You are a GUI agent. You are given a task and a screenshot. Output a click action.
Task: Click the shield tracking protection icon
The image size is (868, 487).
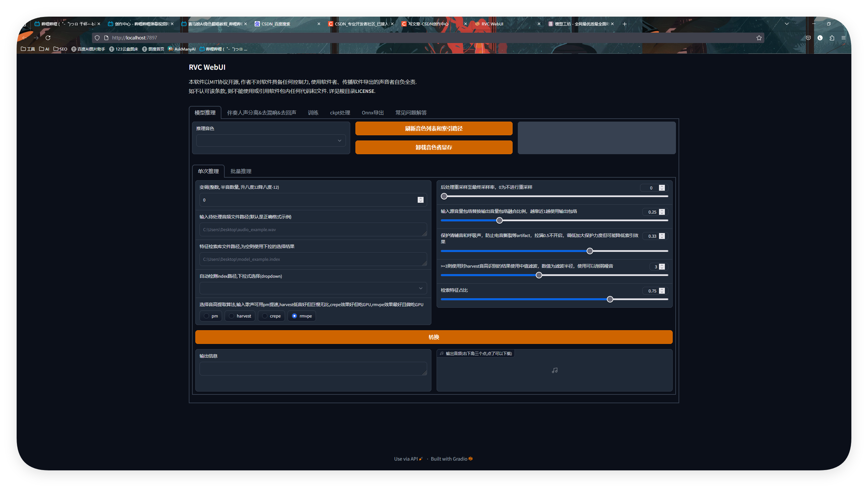click(x=97, y=38)
